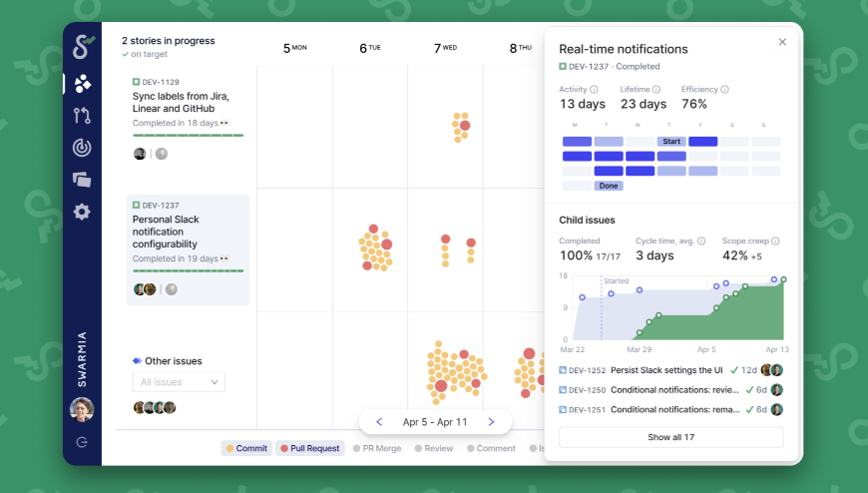This screenshot has height=493, width=868.
Task: Toggle the PR Merge legend filter
Action: 377,448
